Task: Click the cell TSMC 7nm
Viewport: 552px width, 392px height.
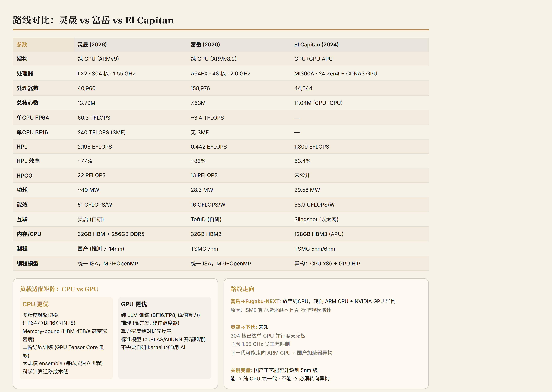Action: click(x=204, y=249)
